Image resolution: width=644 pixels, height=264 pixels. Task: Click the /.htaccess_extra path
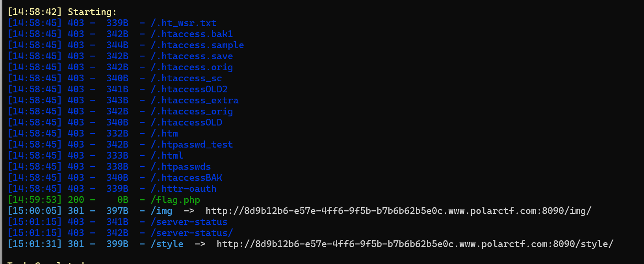coord(195,100)
